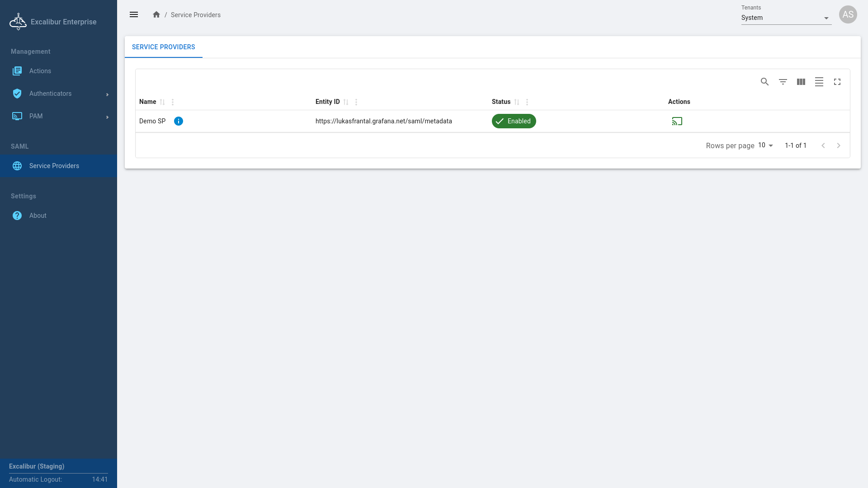This screenshot has width=868, height=488.
Task: Click the hamburger menu icon
Action: click(x=134, y=14)
